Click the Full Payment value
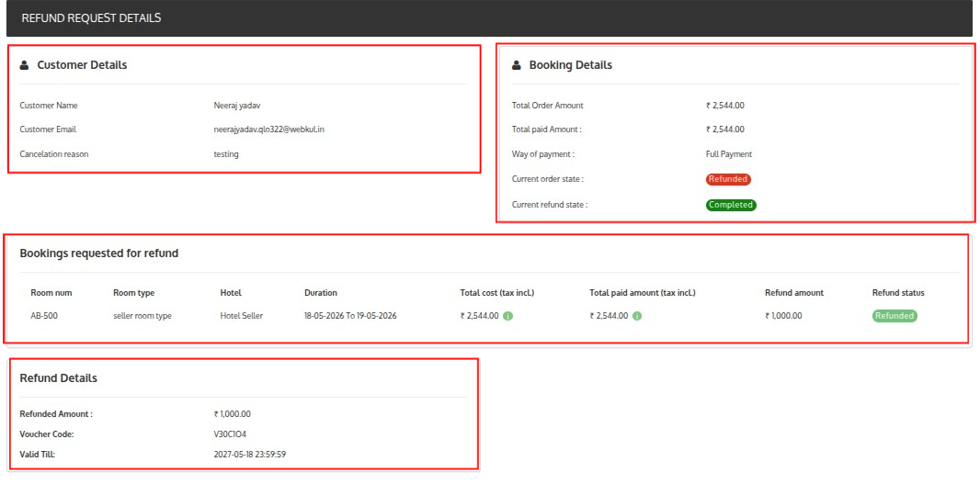Viewport: 980px width, 484px height. (x=729, y=154)
